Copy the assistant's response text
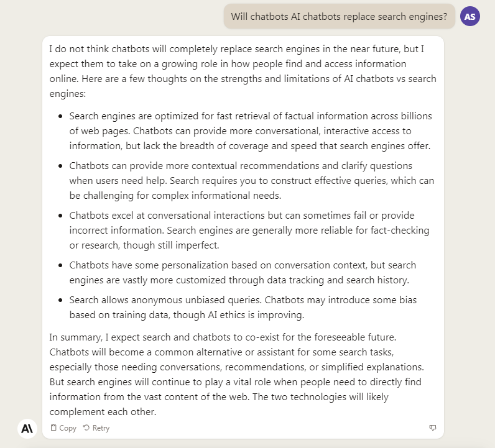Image resolution: width=495 pixels, height=448 pixels. pyautogui.click(x=63, y=428)
